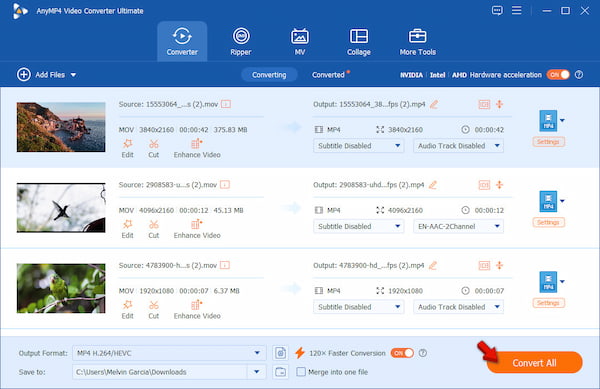Open Save to path dropdown
This screenshot has width=600, height=389.
pyautogui.click(x=256, y=372)
